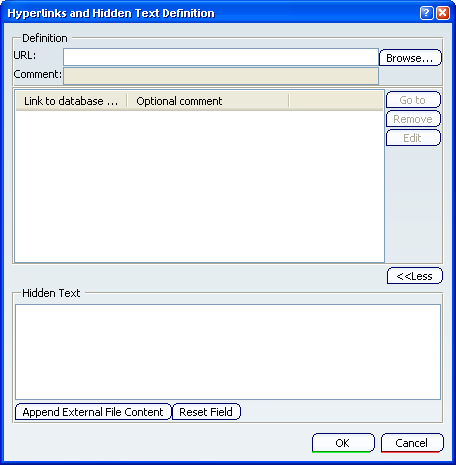Close the Hyperlinks and Hidden Text dialog
This screenshot has width=456, height=465.
443,13
